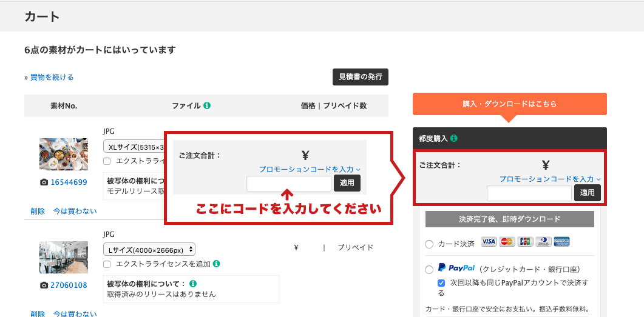Viewport: 644px width, 317px height.
Task: Click info icon next to 被写体の権利について for item 27060108
Action: [193, 284]
